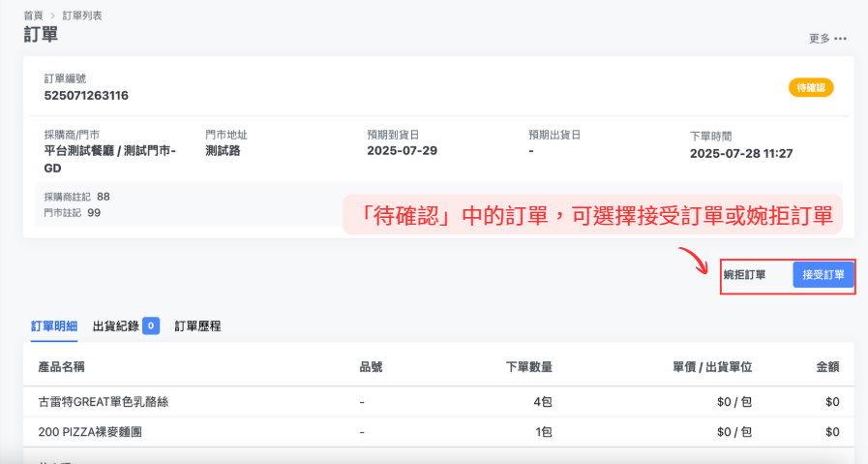Click 產品名稱 column header
Viewport: 868px width, 464px height.
pos(61,367)
